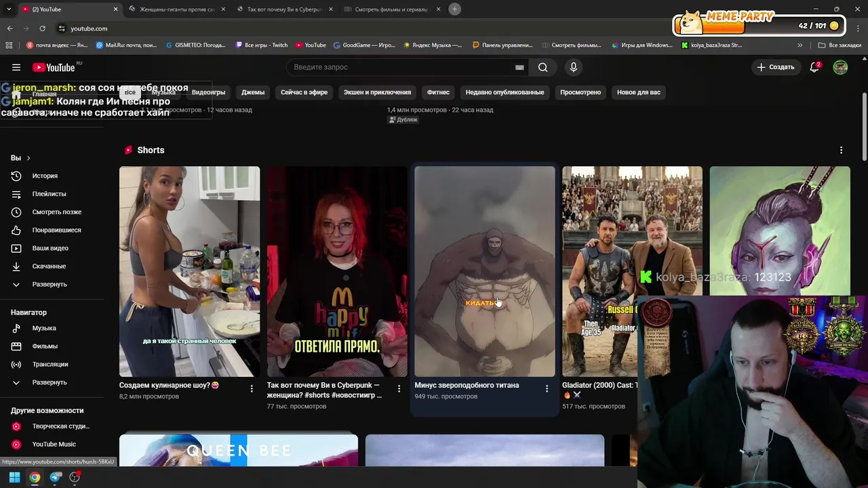Open more options for Создаем кулинарное шоу

[252, 388]
